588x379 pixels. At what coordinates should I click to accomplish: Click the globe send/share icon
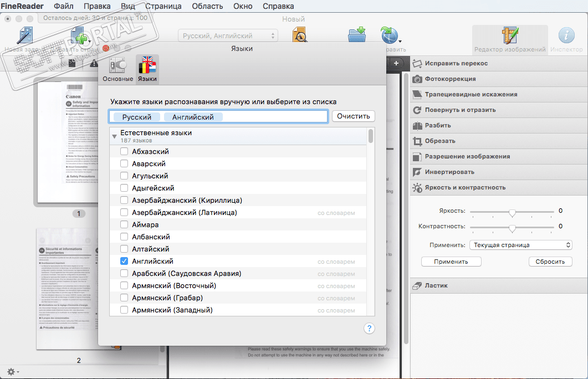pos(389,35)
